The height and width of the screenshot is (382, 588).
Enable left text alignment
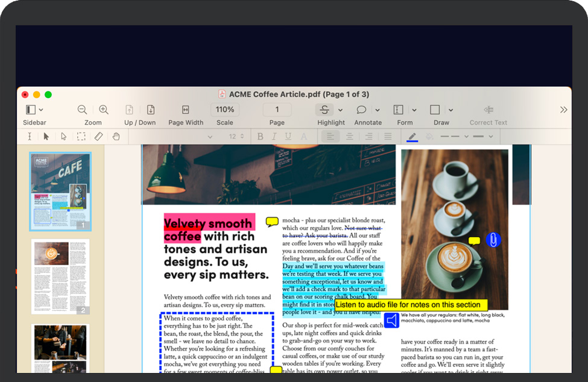click(330, 137)
